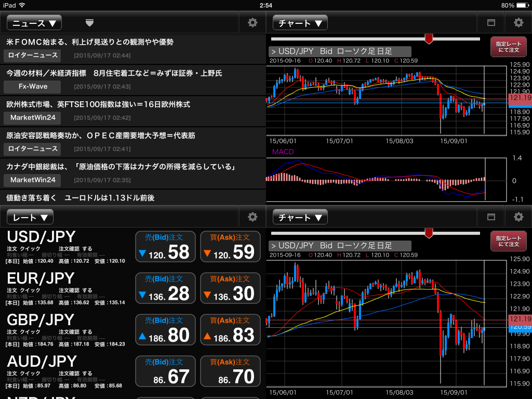Viewport: 532px width, 399px height.
Task: Tap MarketWin24 source tag dated 02:35
Action: [x=32, y=180]
